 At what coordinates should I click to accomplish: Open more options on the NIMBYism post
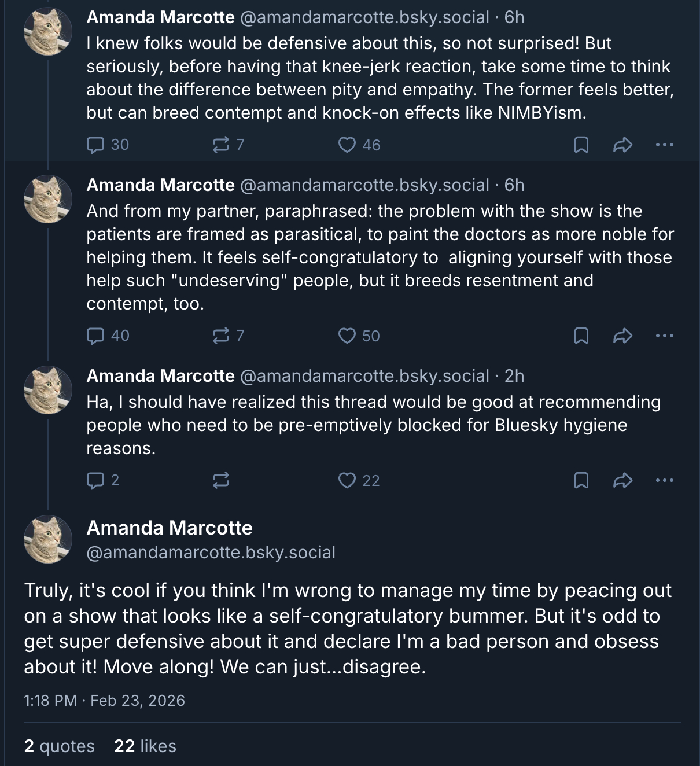(665, 145)
